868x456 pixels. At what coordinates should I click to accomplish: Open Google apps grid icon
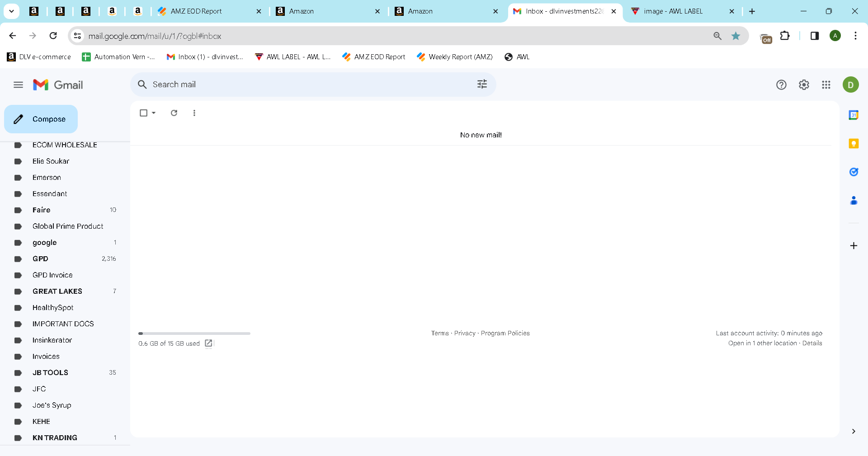[x=826, y=85]
